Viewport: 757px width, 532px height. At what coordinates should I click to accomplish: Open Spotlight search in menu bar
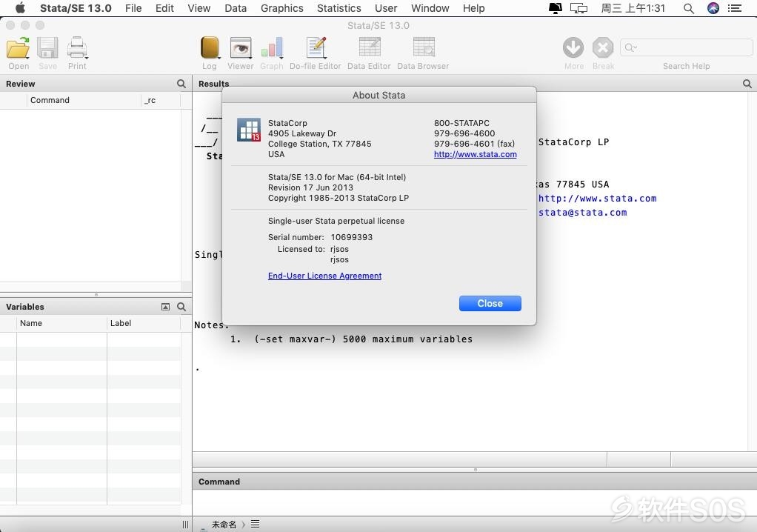pyautogui.click(x=689, y=8)
